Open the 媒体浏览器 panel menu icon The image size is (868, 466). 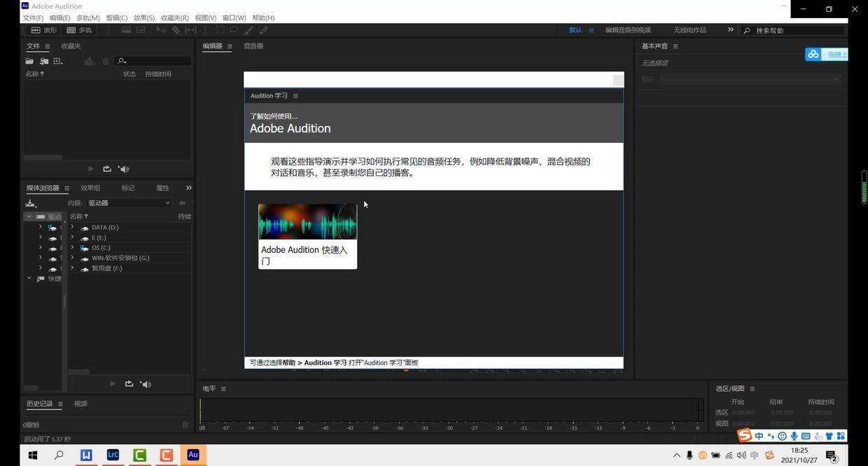click(x=67, y=189)
